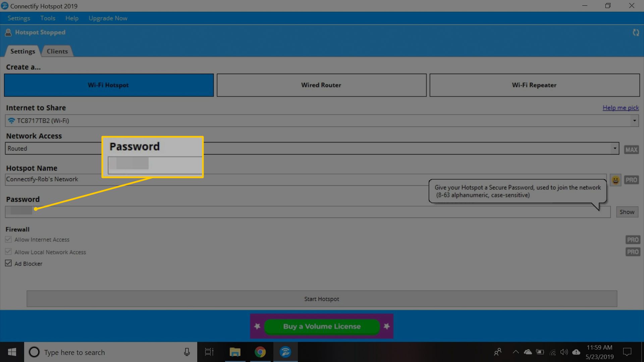Switch to the Clients tab

57,51
